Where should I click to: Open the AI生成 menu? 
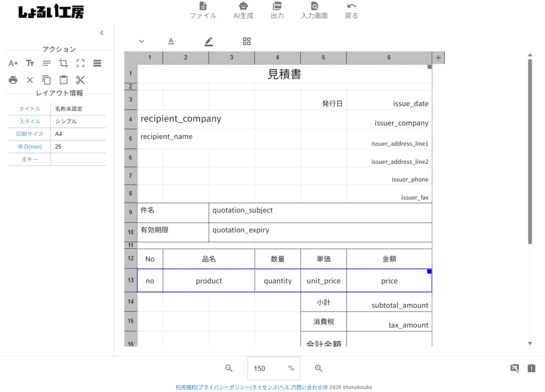click(x=243, y=10)
